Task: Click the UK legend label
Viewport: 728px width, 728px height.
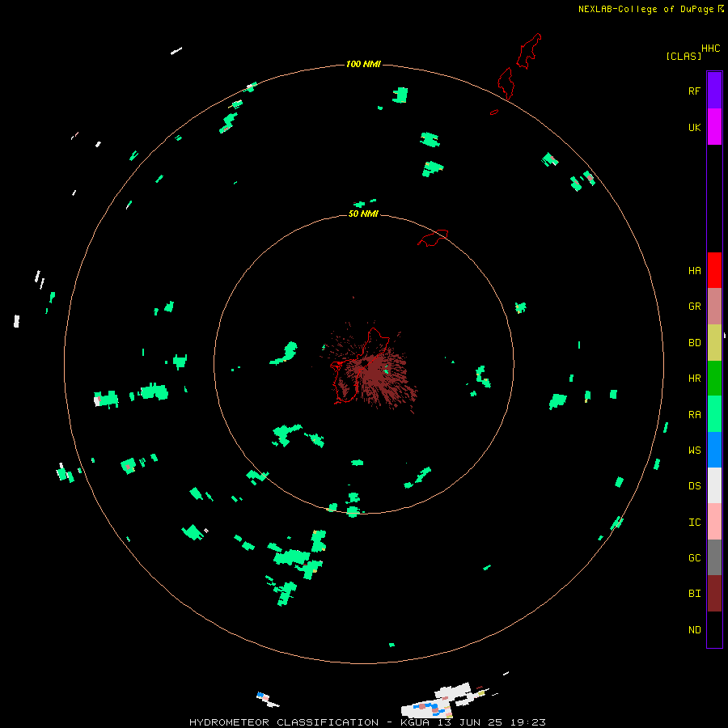Action: 694,127
